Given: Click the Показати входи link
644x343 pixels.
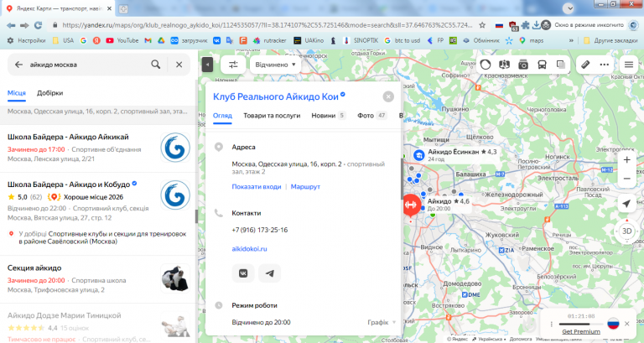Looking at the screenshot, I should 257,186.
